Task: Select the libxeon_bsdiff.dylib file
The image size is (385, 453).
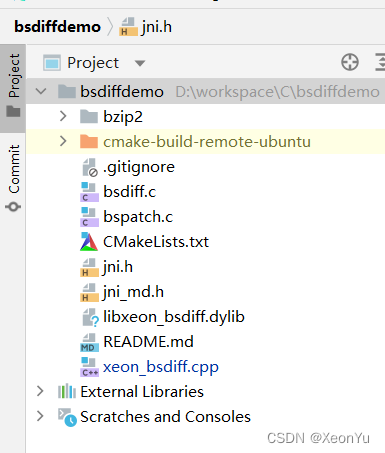Action: (174, 317)
